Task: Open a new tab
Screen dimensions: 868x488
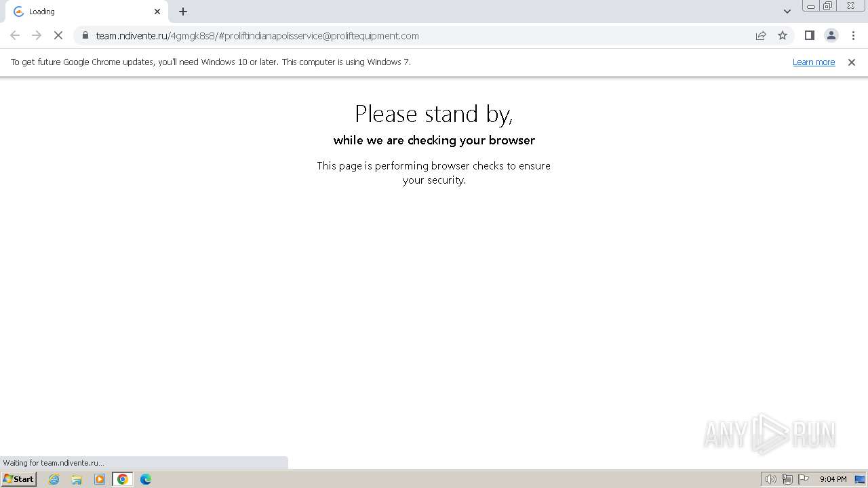Action: [x=183, y=12]
